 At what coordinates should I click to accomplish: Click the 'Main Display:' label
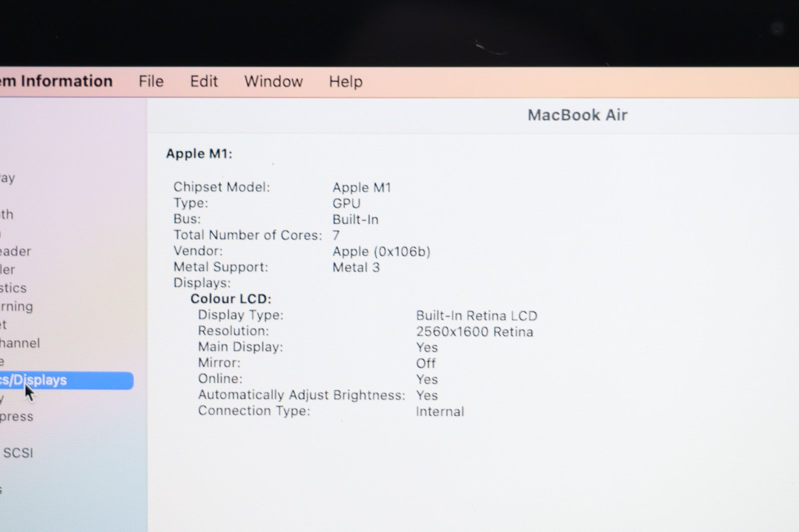(240, 347)
